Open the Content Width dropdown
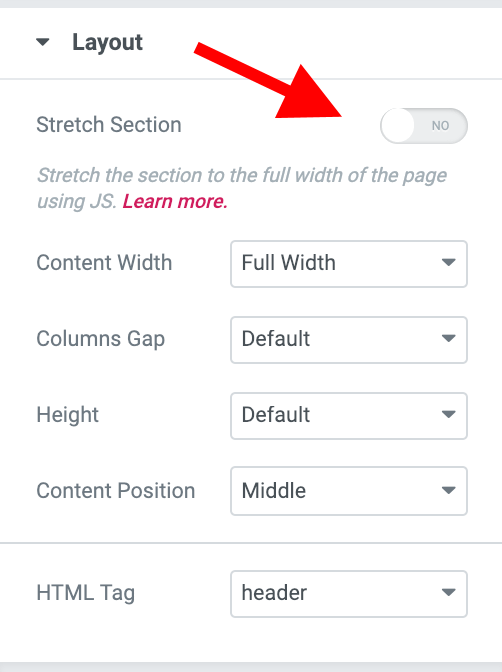The width and height of the screenshot is (502, 672). click(x=349, y=264)
